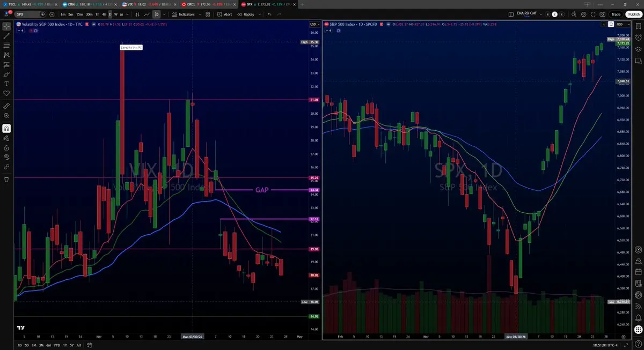Select the crosshair cursor tool

6,26
